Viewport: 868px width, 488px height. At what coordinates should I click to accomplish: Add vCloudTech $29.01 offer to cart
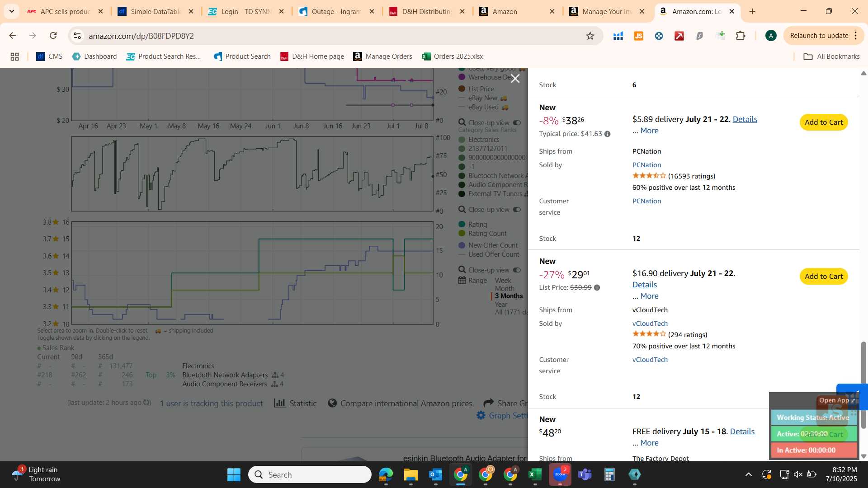pyautogui.click(x=824, y=276)
